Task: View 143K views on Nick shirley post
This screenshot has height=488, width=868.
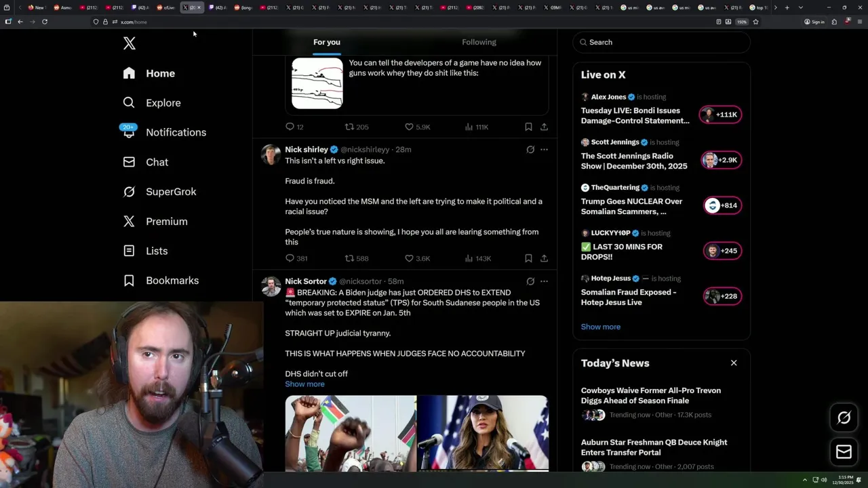Action: (477, 258)
